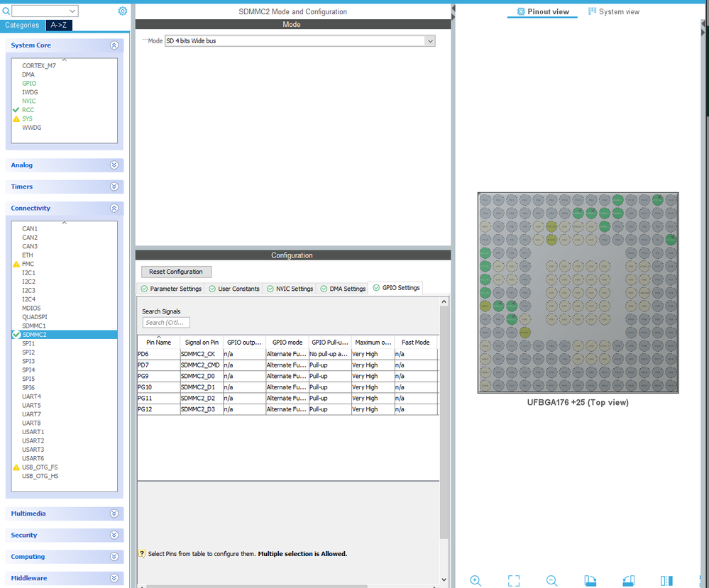709x588 pixels.
Task: Open the DMA Settings tab
Action: point(343,289)
